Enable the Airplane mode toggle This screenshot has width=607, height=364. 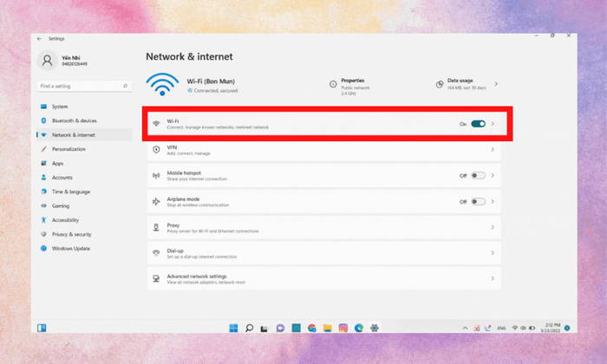click(478, 202)
